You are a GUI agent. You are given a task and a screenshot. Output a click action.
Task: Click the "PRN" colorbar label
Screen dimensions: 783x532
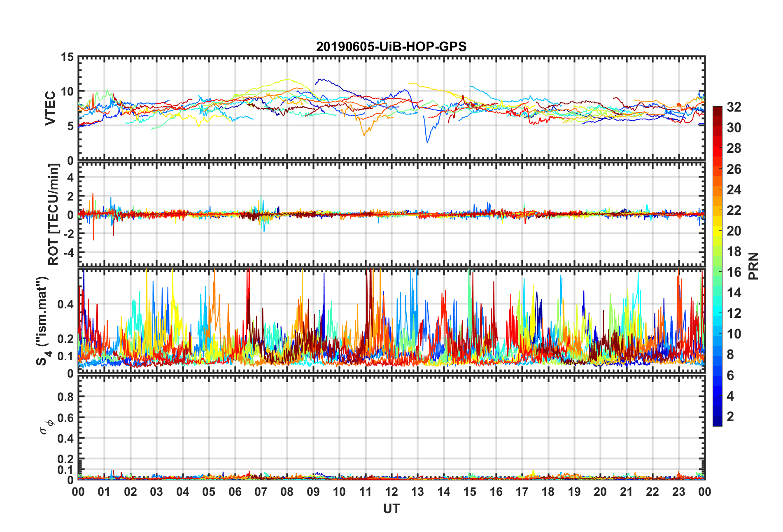[x=753, y=266]
